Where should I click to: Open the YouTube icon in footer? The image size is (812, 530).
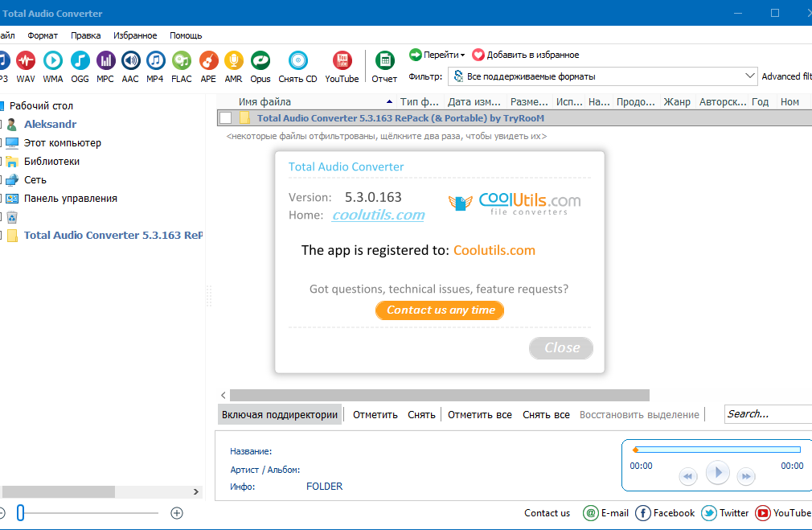(x=762, y=513)
